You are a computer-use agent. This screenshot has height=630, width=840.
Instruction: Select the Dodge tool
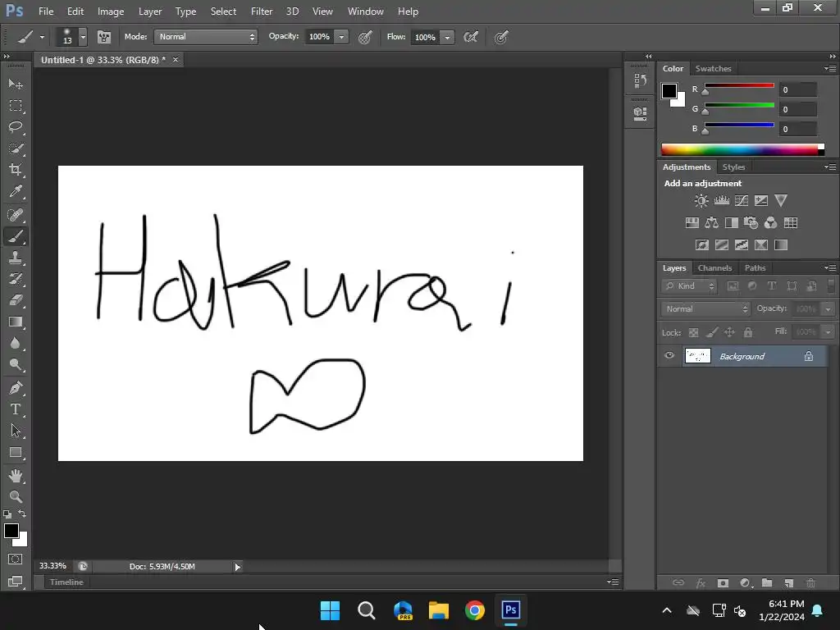[x=16, y=365]
